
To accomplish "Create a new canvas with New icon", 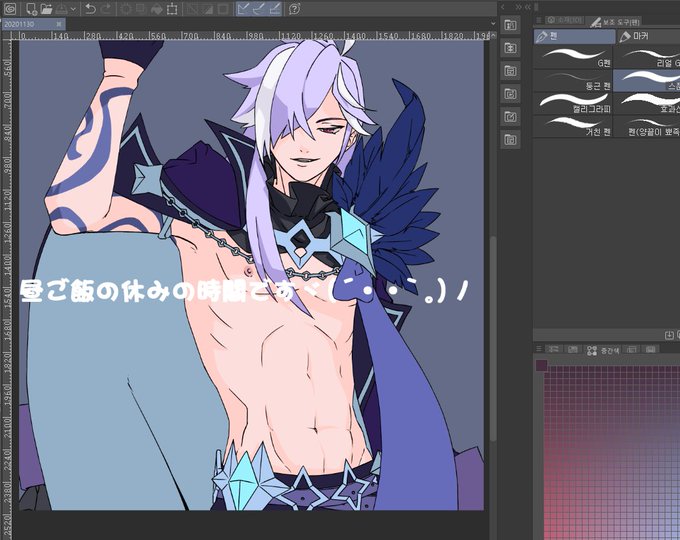I will pos(31,9).
